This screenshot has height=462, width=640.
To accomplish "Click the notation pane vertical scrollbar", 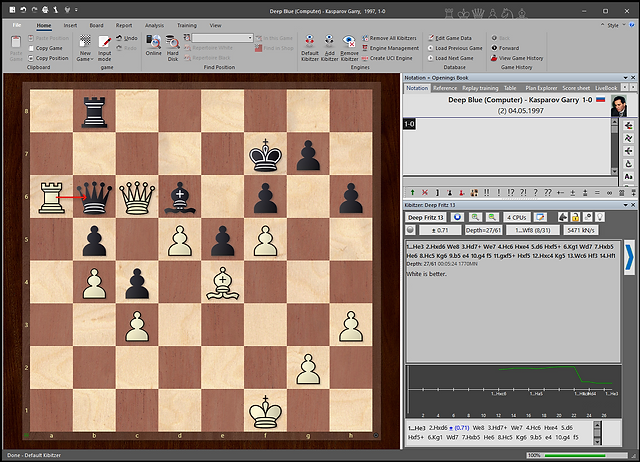I will click(x=614, y=147).
